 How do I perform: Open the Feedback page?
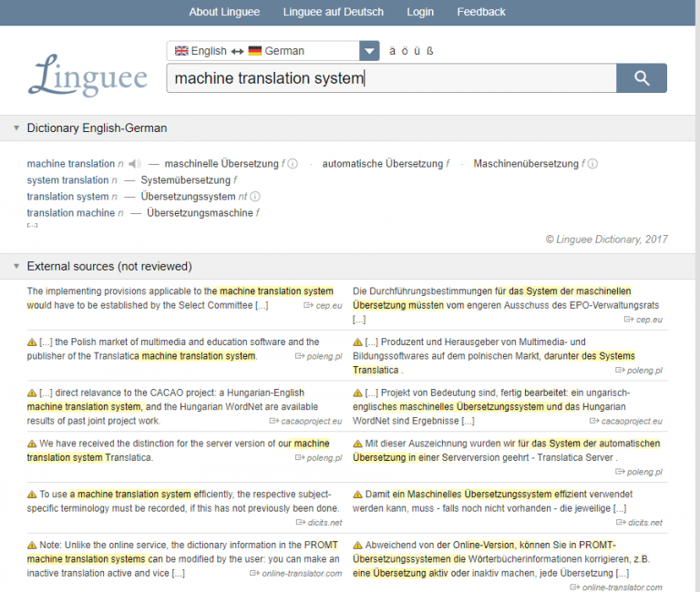pyautogui.click(x=481, y=12)
